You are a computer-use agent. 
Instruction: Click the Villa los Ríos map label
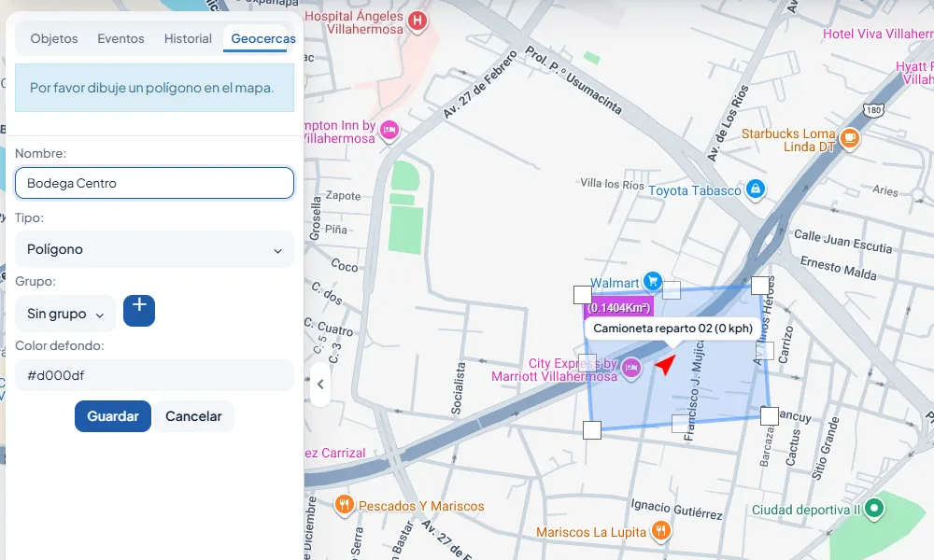tap(613, 184)
